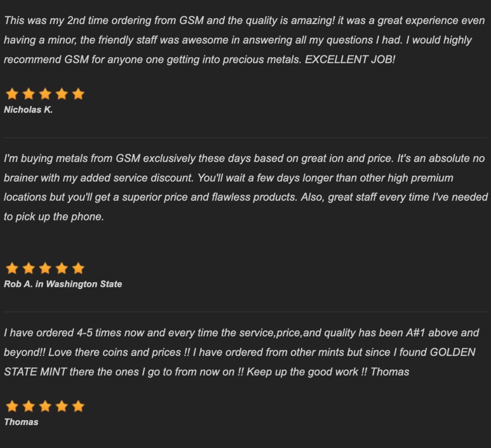The image size is (491, 448).
Task: Click the second star above Nicholas K.
Action: [28, 94]
